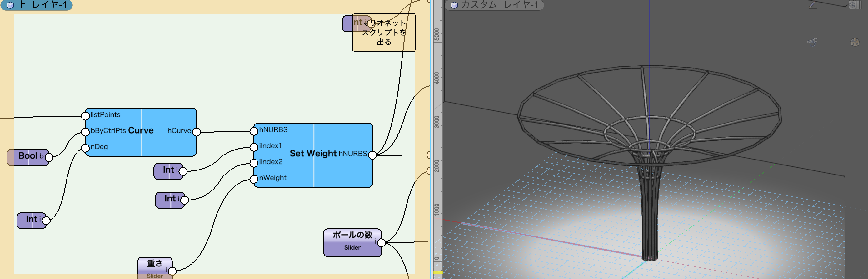The image size is (868, 279).
Task: Click the cube icon beside カスタム レイヤ-1
Action: pos(454,5)
